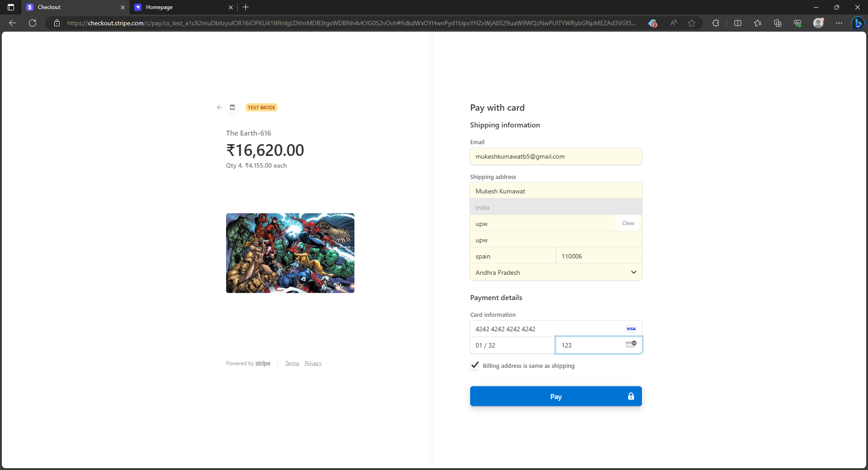Image resolution: width=868 pixels, height=470 pixels.
Task: Click the CVC input field
Action: [588, 345]
